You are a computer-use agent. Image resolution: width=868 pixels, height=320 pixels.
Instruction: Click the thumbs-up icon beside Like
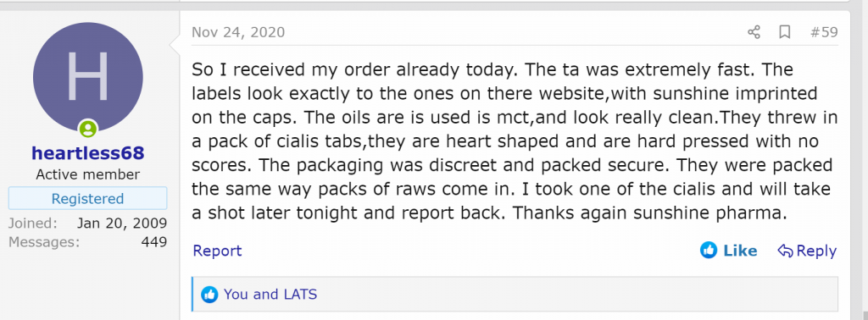coord(709,251)
